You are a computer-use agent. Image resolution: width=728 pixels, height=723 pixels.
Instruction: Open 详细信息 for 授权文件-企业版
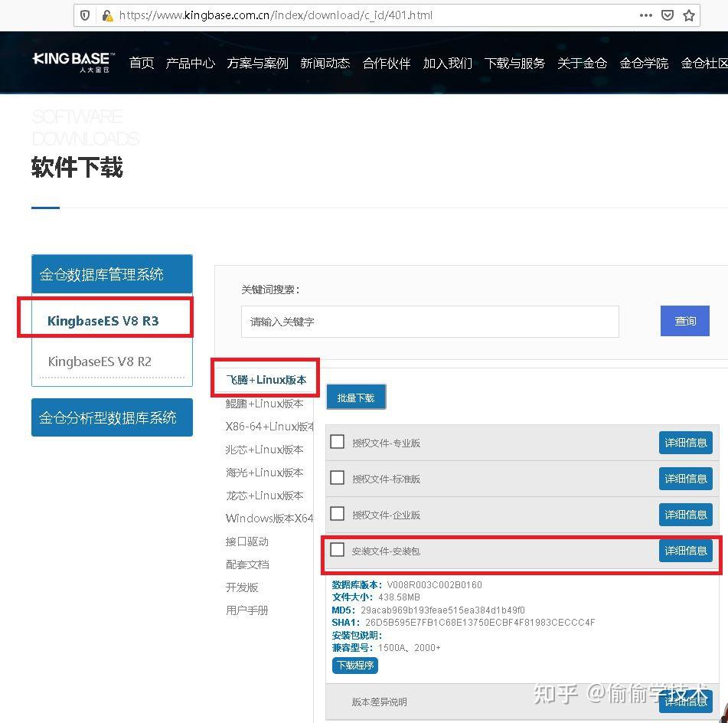click(x=685, y=515)
